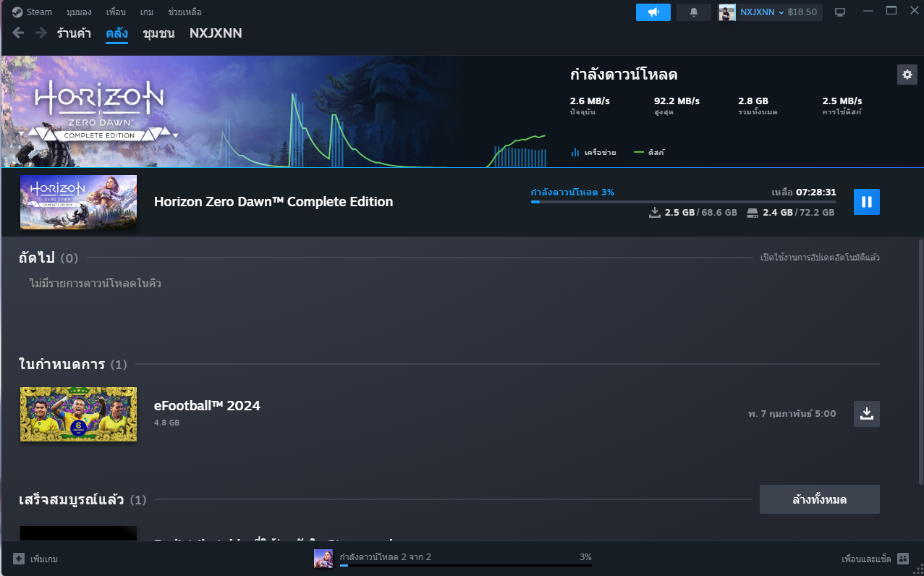The width and height of the screenshot is (924, 576).
Task: Click the ฿18.50 wallet balance
Action: (x=802, y=12)
